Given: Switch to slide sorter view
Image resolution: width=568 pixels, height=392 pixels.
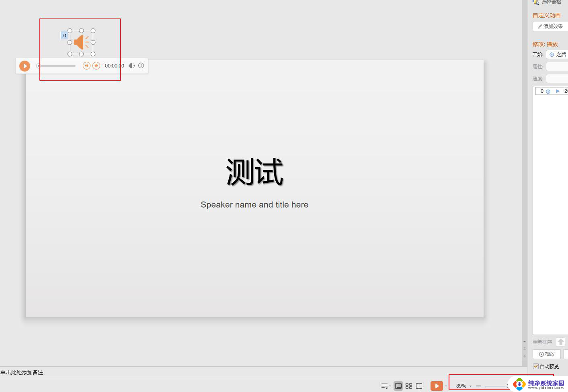Looking at the screenshot, I should coord(409,386).
